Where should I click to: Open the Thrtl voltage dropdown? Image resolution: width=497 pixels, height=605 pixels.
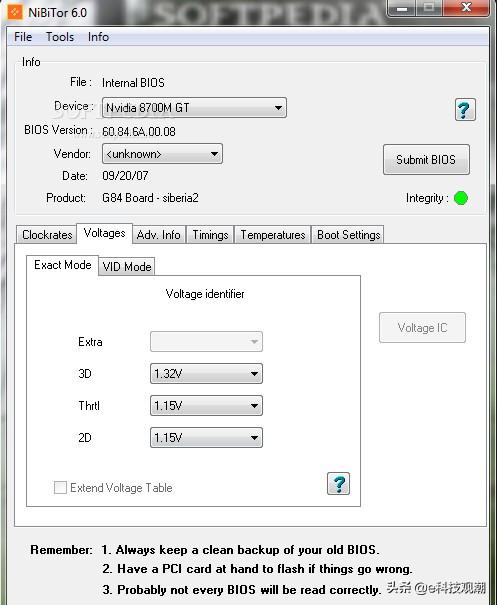(206, 406)
